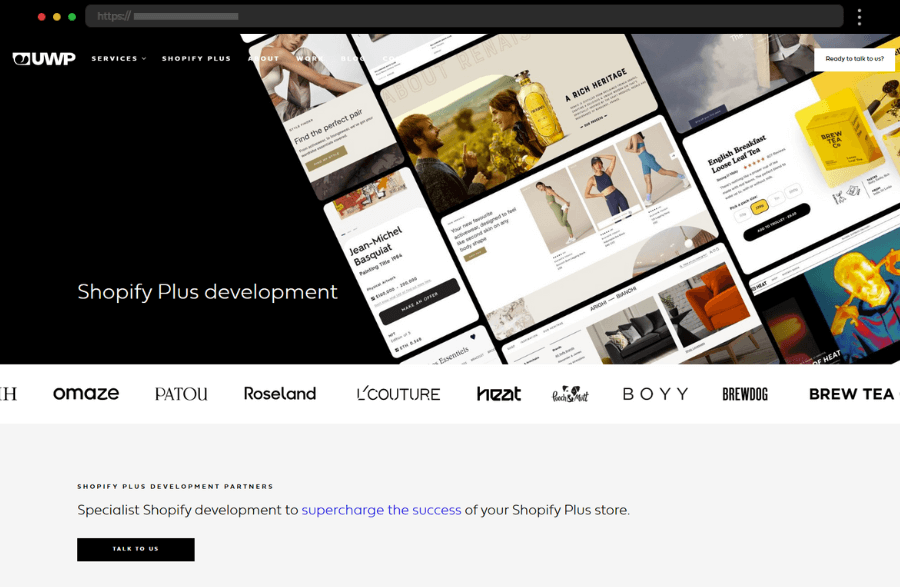This screenshot has width=900, height=587.
Task: Click the BrewDog brand logo
Action: [x=745, y=394]
